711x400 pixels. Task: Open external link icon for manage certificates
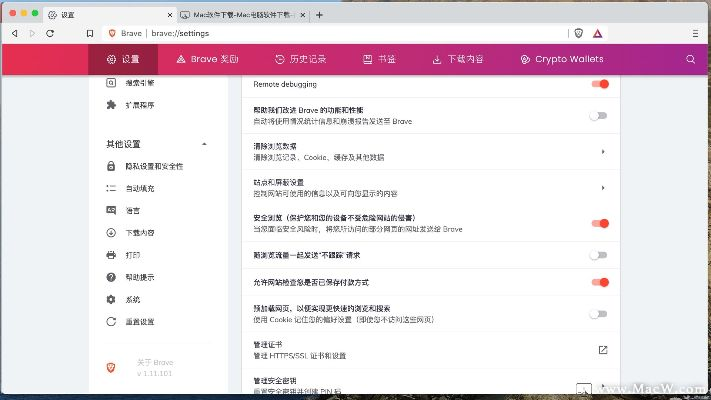(x=603, y=349)
